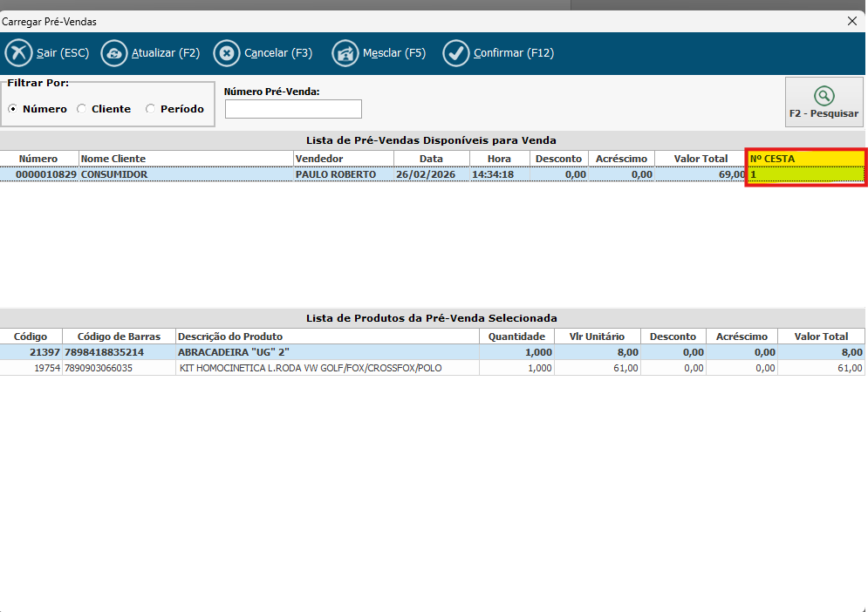This screenshot has height=612, width=868.
Task: Click the Quantidade column header
Action: click(x=516, y=337)
